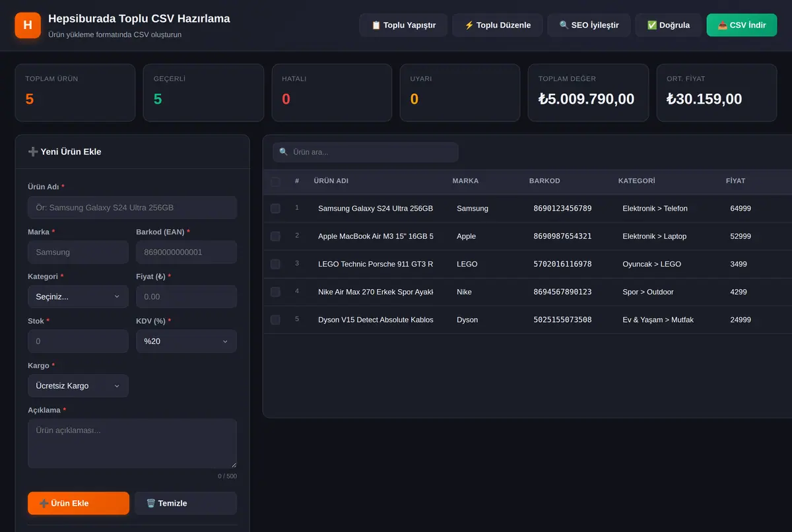Screen dimensions: 792x532
Task: Click the Spor > Outdoor category cell
Action: pos(648,292)
